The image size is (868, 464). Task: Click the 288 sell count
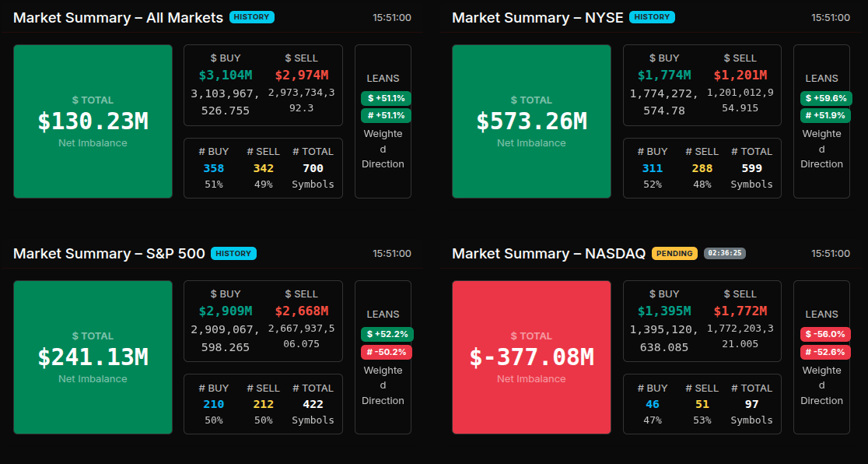[702, 168]
